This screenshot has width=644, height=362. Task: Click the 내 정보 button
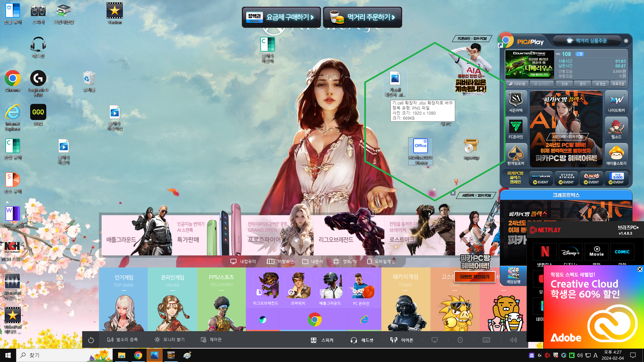click(x=601, y=84)
